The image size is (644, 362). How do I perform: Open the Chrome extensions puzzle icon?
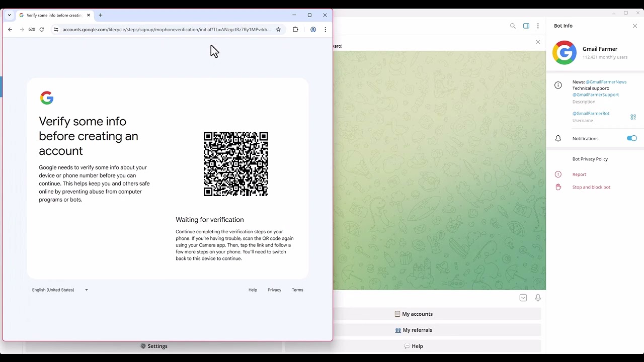(295, 30)
